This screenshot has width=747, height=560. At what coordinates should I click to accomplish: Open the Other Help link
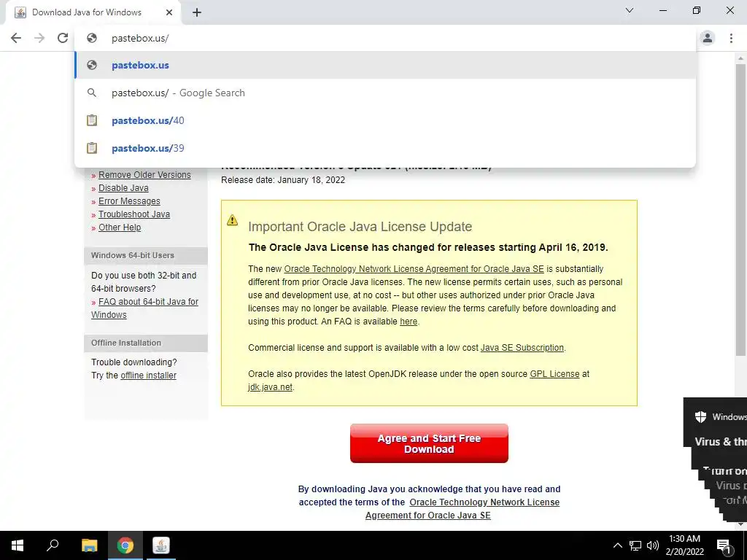tap(120, 227)
